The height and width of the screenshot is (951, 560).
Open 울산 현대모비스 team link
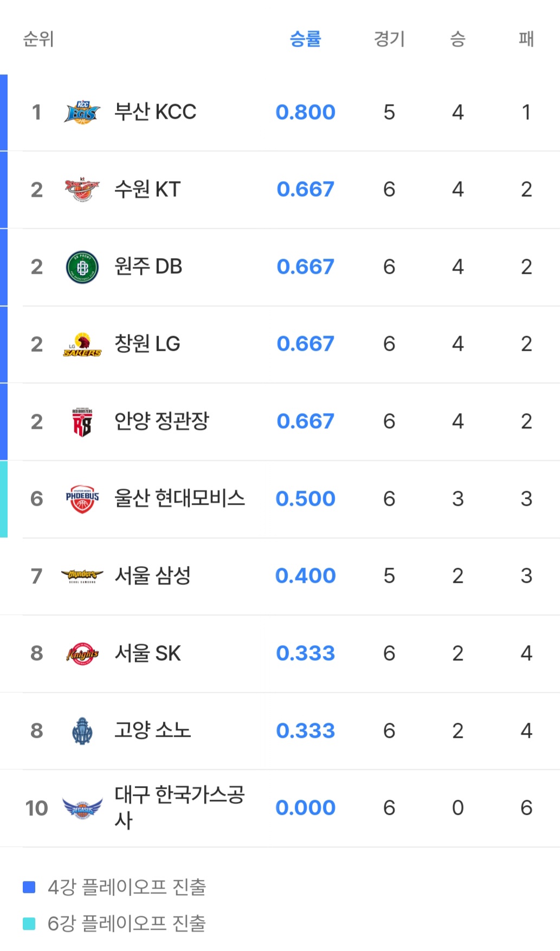[x=179, y=499]
